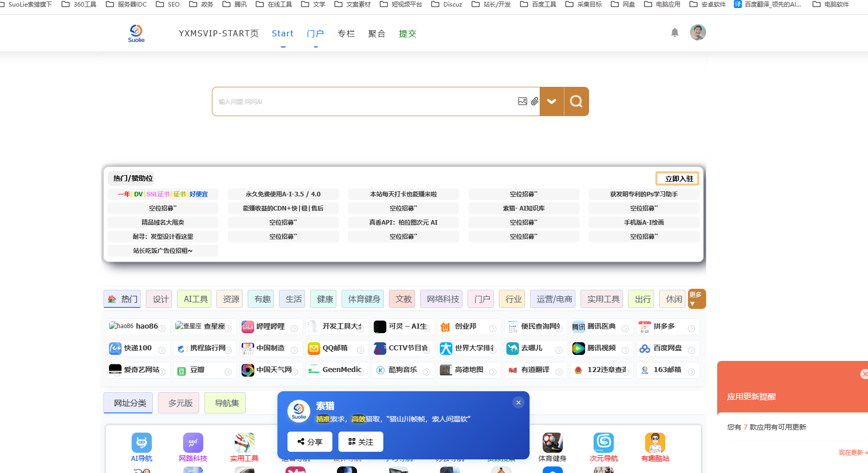
Task: Click the arrow circle beside 腾讯医典
Action: click(625, 329)
